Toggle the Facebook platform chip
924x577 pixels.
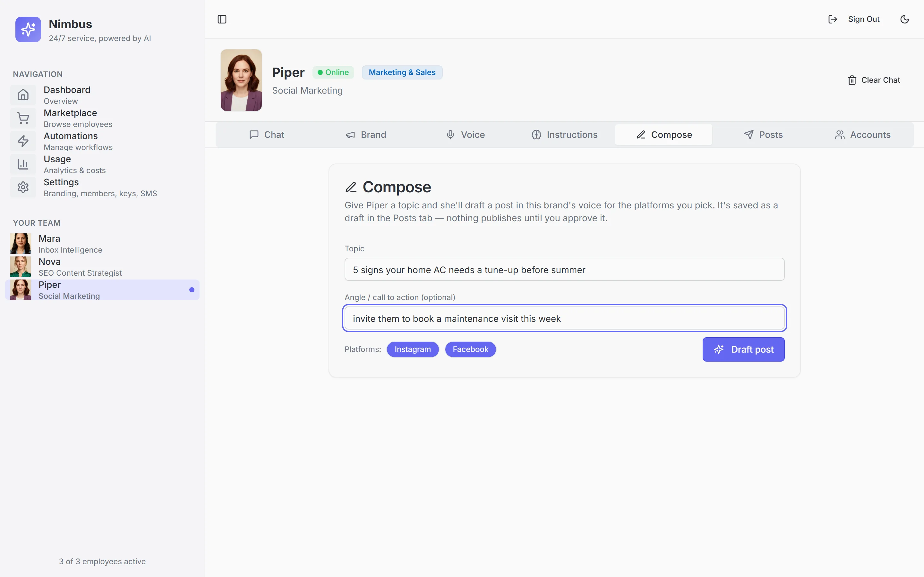470,349
